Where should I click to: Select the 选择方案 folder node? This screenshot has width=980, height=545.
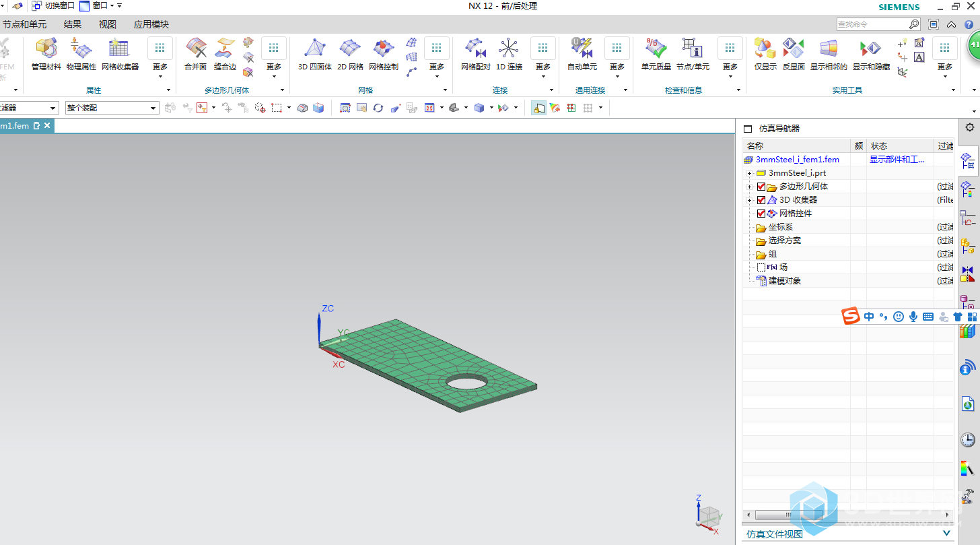(x=785, y=241)
